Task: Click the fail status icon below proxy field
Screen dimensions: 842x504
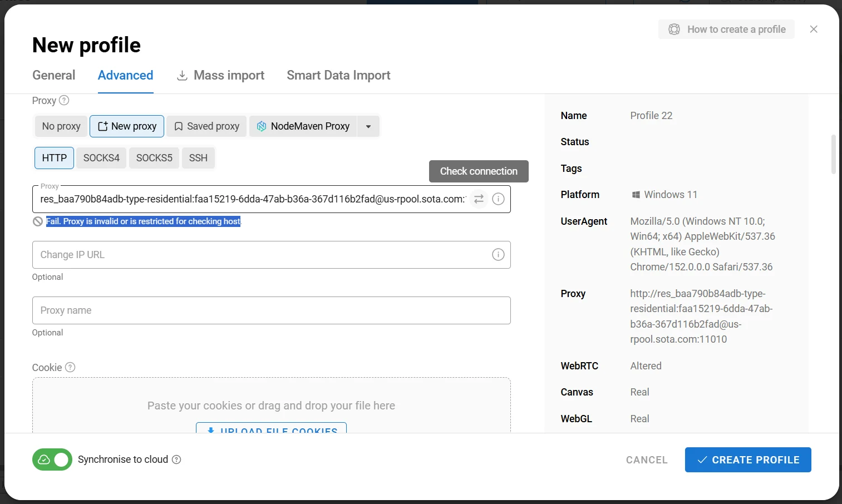Action: coord(38,221)
